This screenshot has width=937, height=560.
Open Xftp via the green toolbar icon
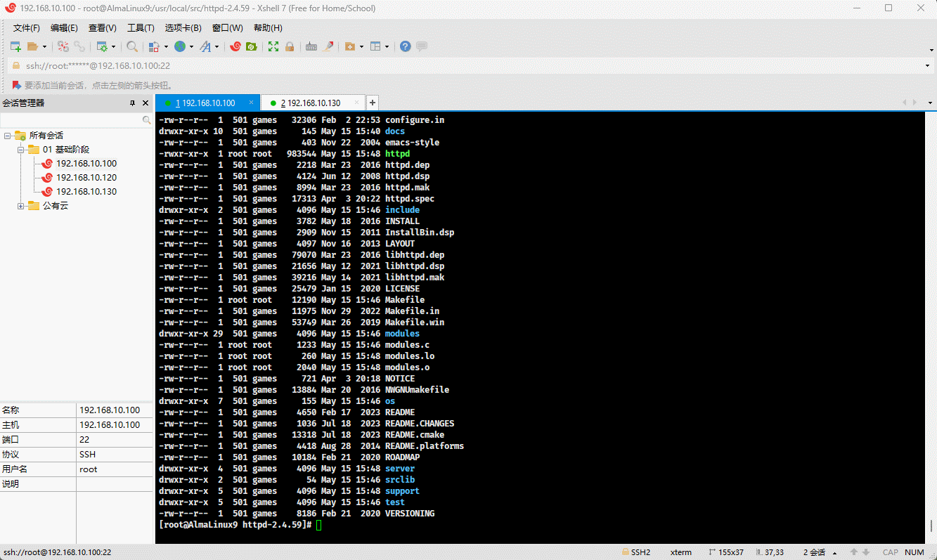[251, 46]
